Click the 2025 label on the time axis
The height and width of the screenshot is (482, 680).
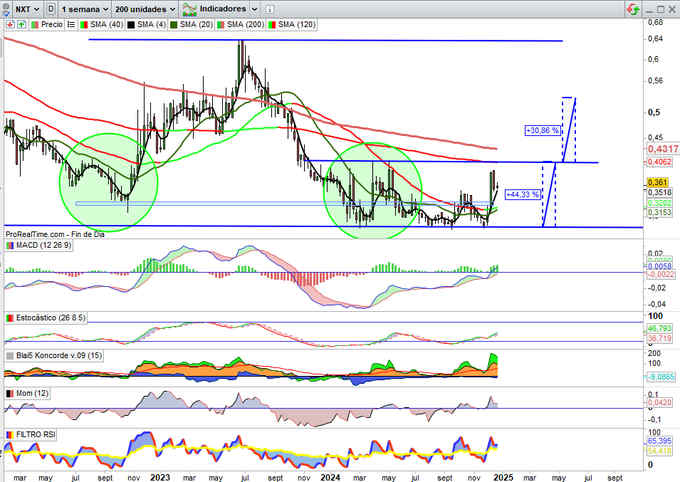click(503, 477)
